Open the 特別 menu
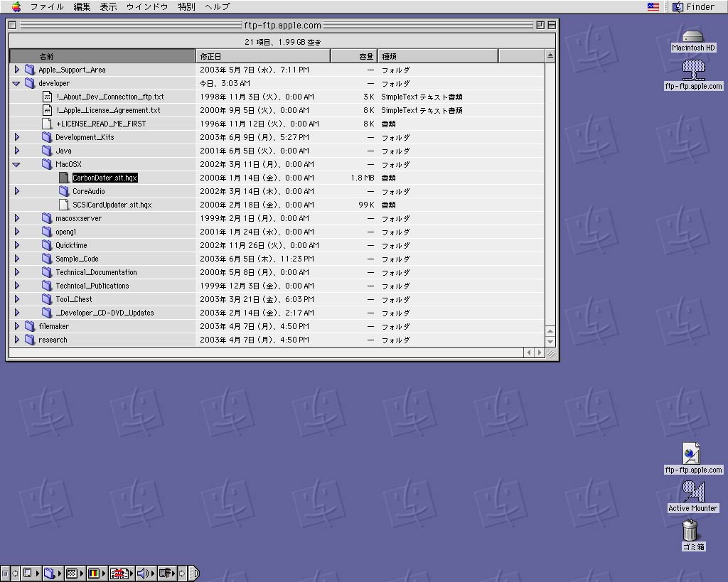This screenshot has height=582, width=728. [187, 6]
